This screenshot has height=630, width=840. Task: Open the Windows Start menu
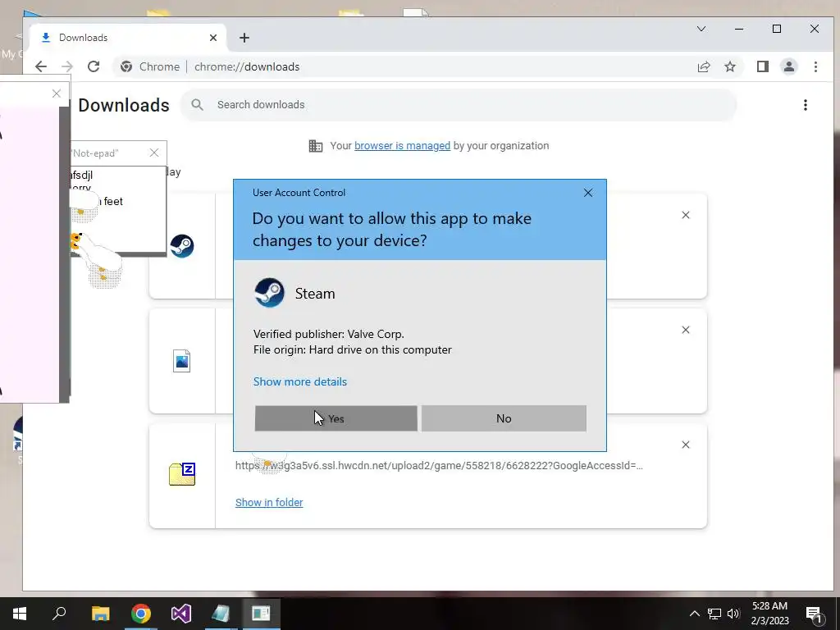coord(20,614)
